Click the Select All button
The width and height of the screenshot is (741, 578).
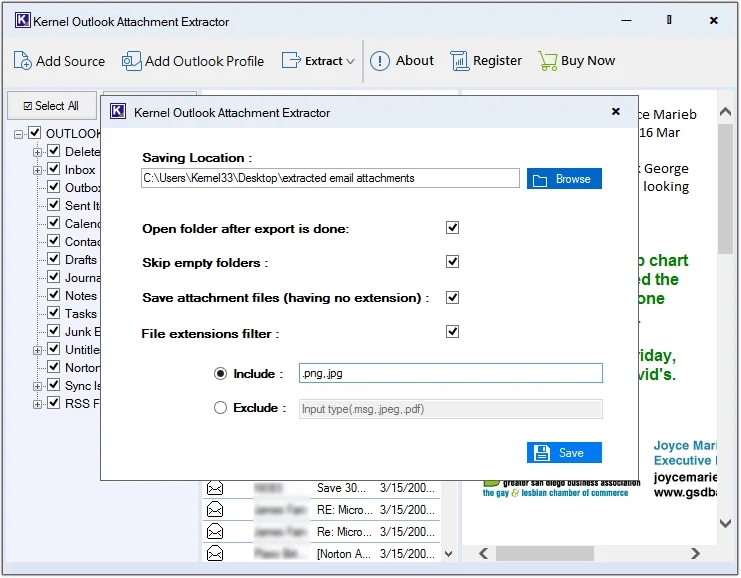(52, 105)
